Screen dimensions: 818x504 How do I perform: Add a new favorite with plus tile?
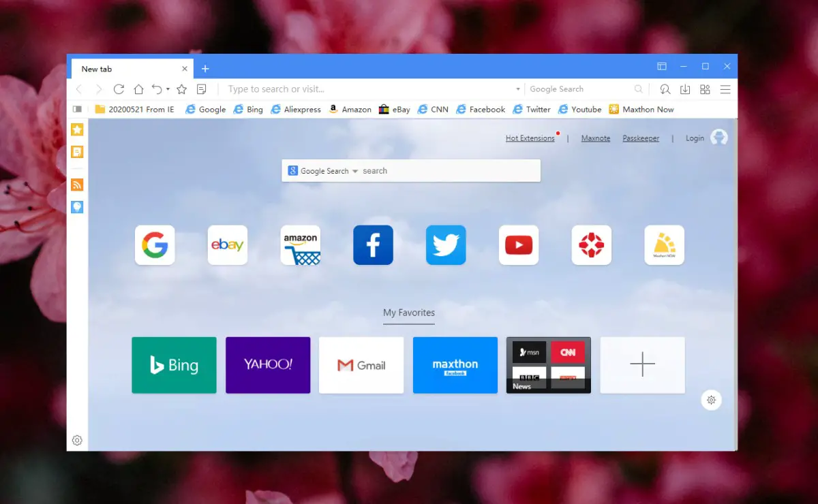pyautogui.click(x=642, y=365)
